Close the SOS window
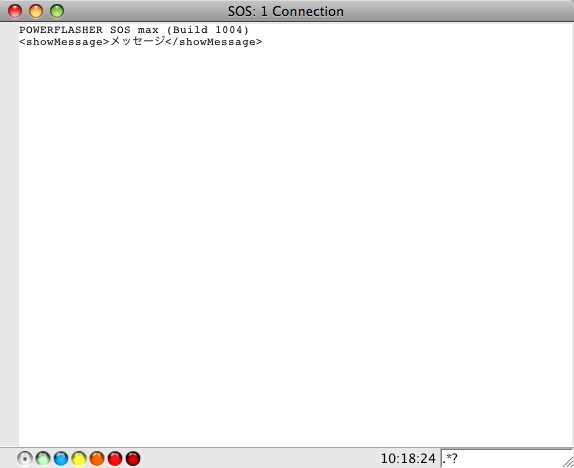This screenshot has height=468, width=574. click(x=15, y=11)
